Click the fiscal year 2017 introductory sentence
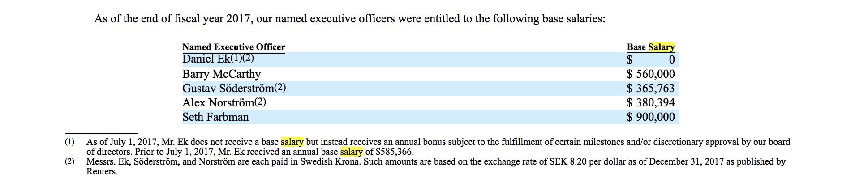The height and width of the screenshot is (195, 868). coord(349,19)
